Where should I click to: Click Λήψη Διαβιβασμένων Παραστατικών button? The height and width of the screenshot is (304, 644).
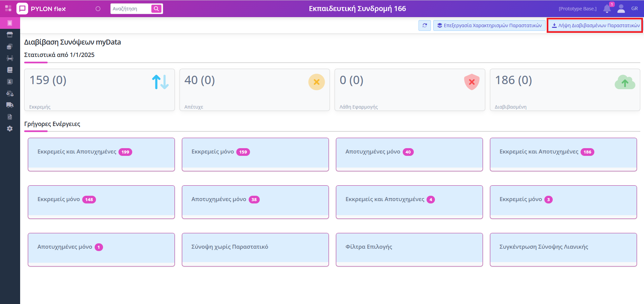click(596, 25)
